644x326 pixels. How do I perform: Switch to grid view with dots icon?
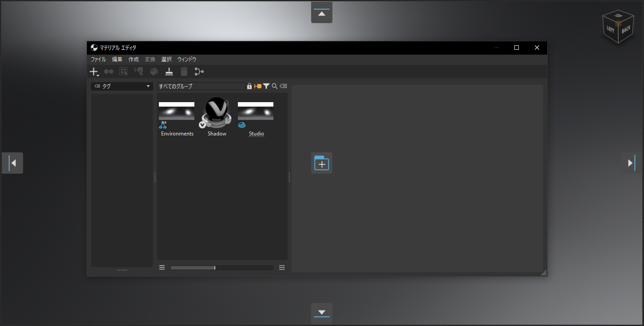[x=282, y=267]
